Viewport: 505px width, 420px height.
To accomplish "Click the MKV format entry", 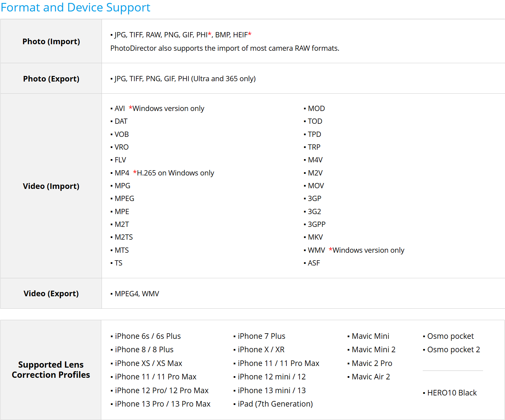I will pyautogui.click(x=315, y=237).
